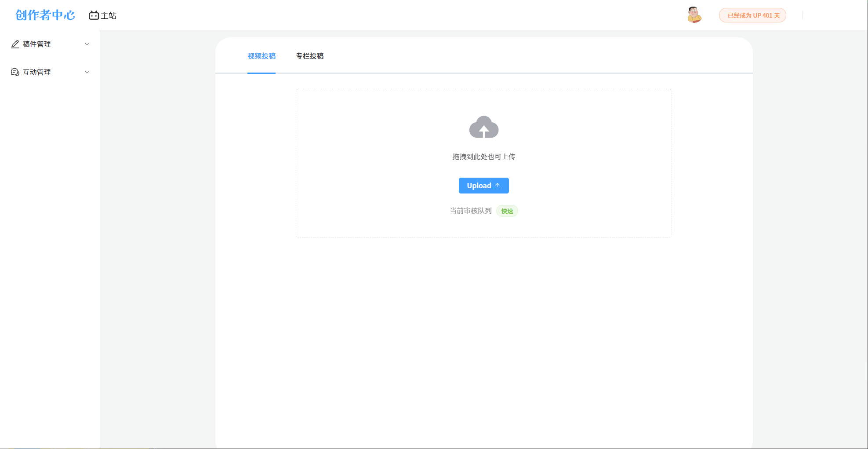Screen dimensions: 868x449
Task: Click the green 快速 status tag
Action: coord(507,211)
